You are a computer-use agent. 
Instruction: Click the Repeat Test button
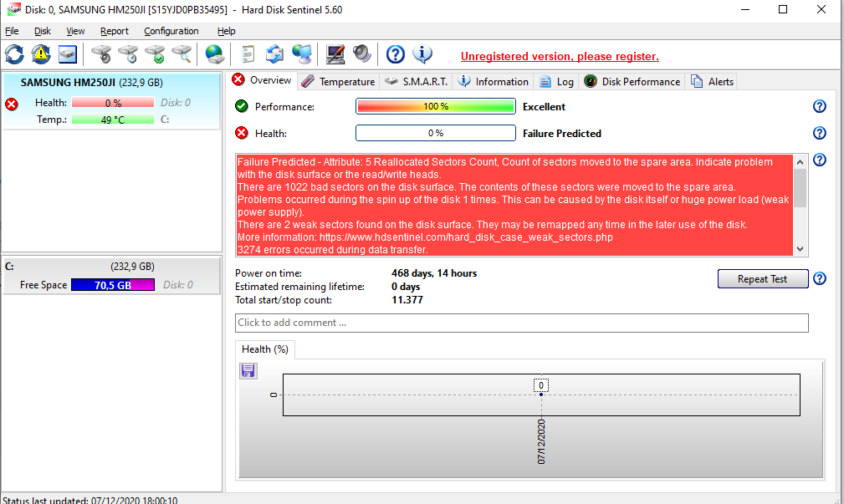[763, 278]
